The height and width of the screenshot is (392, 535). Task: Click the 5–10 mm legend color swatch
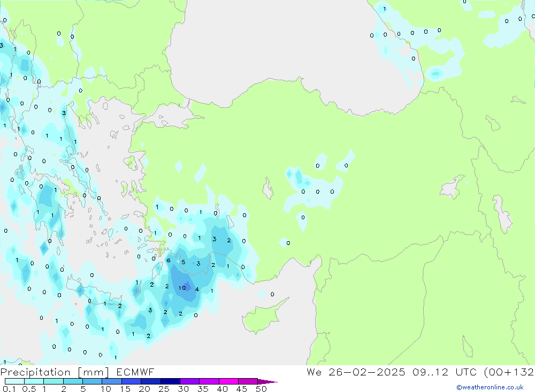93,381
